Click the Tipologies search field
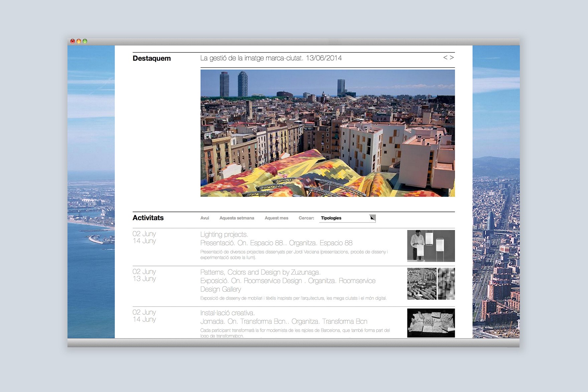This screenshot has height=392, width=588. coord(347,218)
